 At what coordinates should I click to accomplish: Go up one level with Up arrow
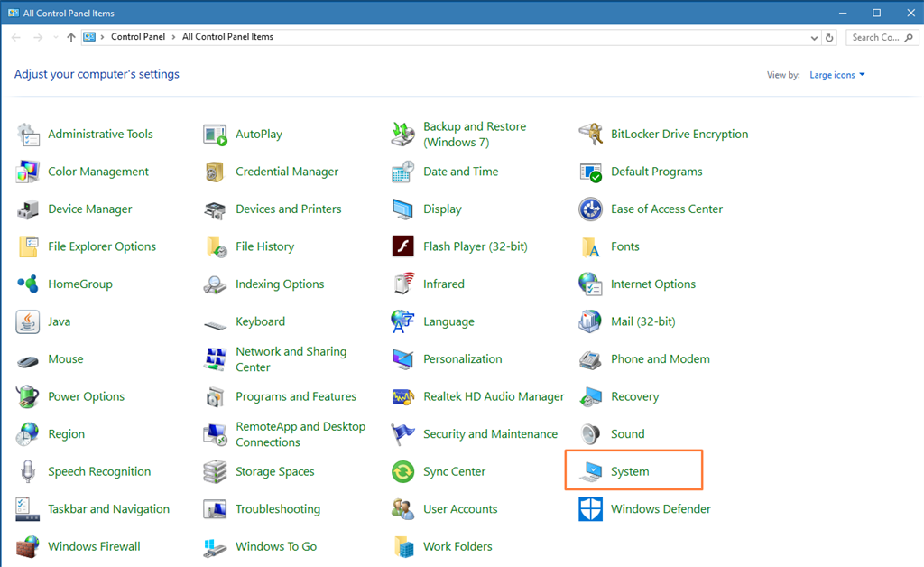pos(71,37)
